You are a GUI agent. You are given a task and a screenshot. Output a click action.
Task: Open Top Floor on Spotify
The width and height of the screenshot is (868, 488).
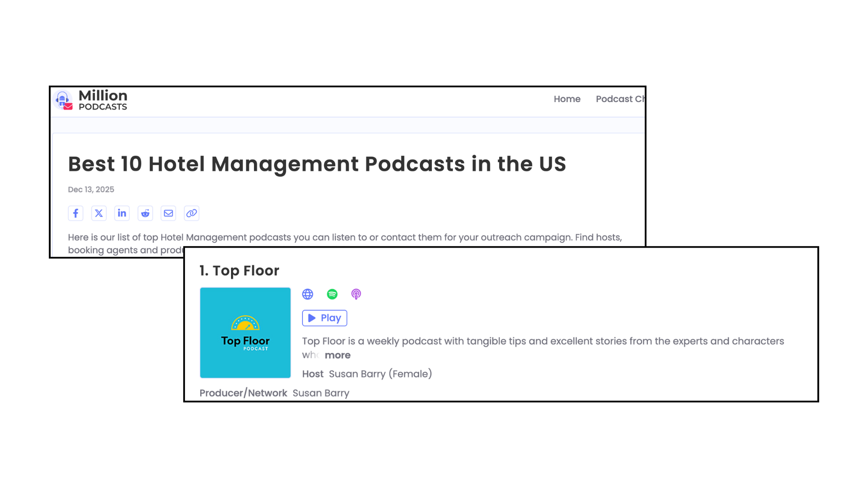[332, 294]
